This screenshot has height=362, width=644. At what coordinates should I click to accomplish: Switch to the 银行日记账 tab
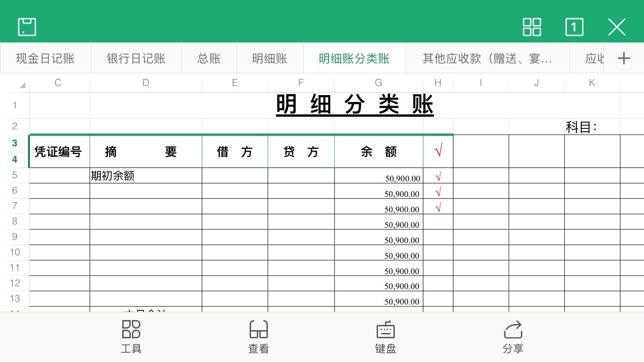136,58
